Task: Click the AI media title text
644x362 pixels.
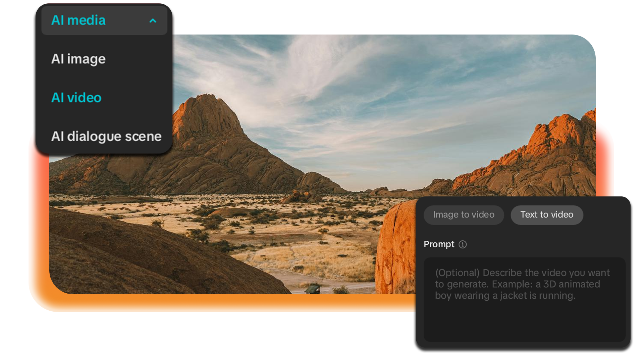Action: [78, 20]
